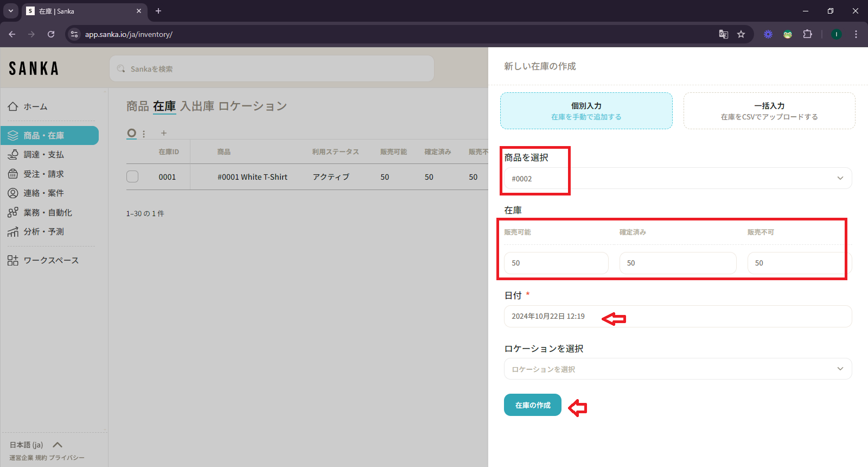Switch to the ロケーション tab
The width and height of the screenshot is (868, 467).
(252, 106)
